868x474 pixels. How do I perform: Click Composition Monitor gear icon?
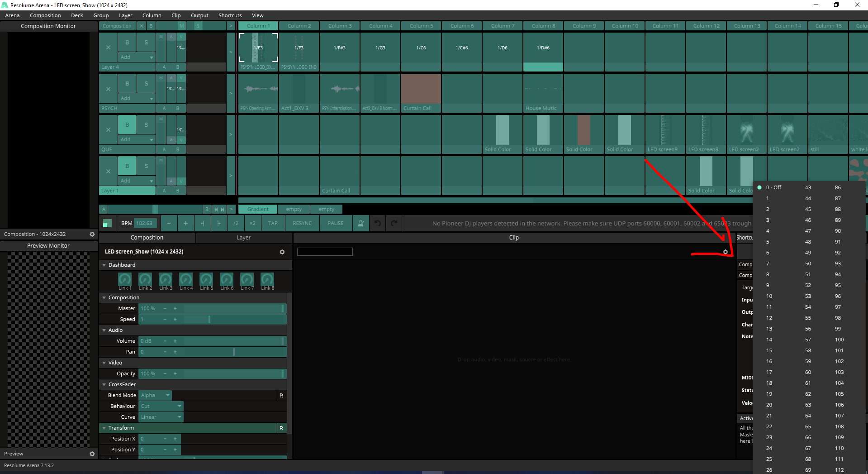92,234
